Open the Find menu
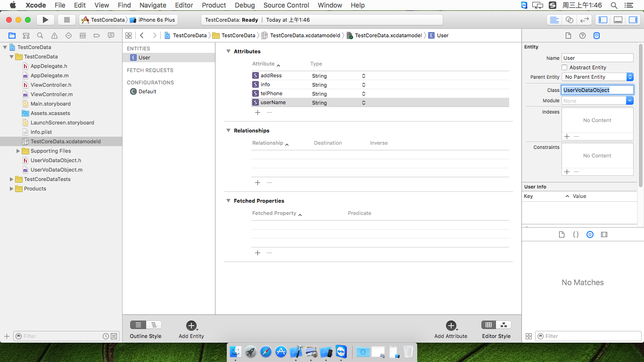The image size is (644, 362). (x=124, y=5)
